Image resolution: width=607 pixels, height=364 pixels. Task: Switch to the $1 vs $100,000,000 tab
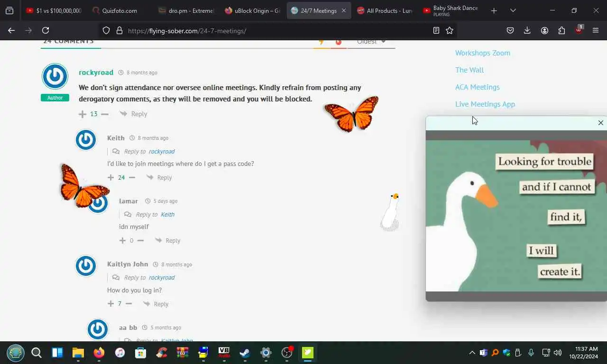[54, 10]
